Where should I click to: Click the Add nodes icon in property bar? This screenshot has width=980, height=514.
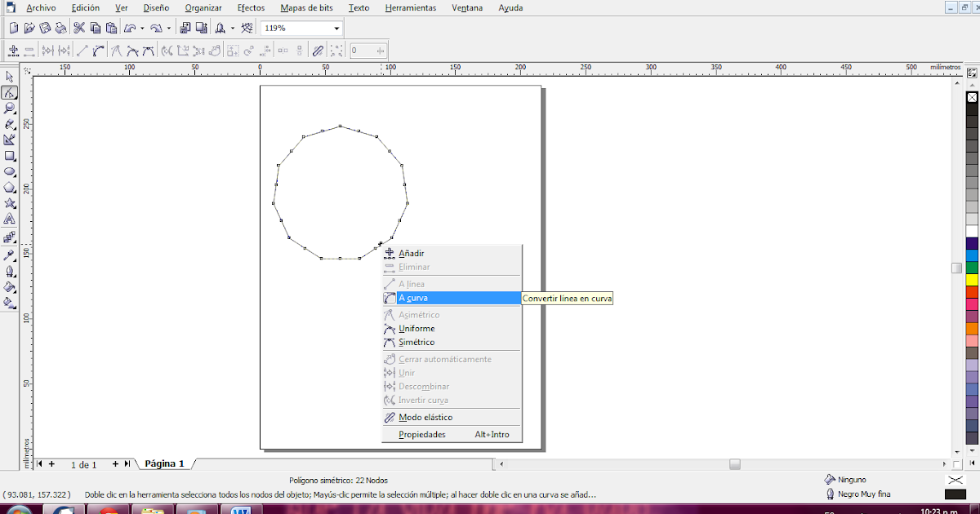13,51
